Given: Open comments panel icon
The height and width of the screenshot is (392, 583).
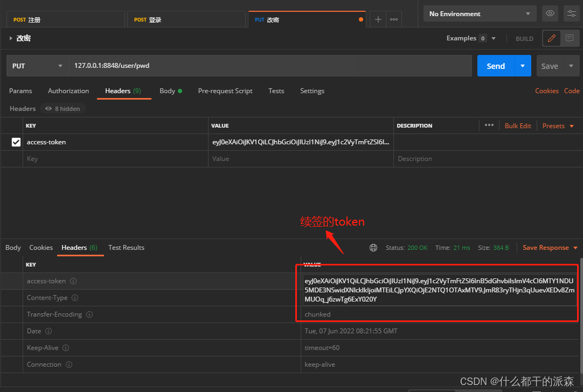Looking at the screenshot, I should click(569, 38).
